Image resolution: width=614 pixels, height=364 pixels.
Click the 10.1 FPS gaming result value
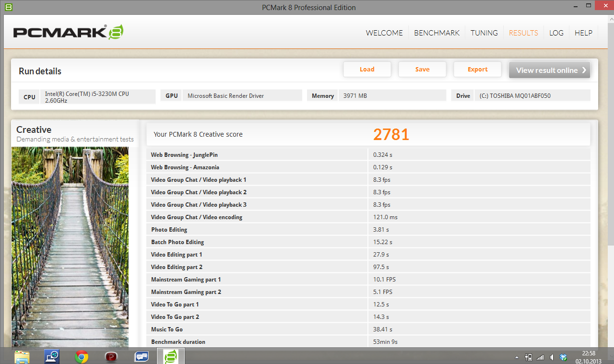point(384,280)
